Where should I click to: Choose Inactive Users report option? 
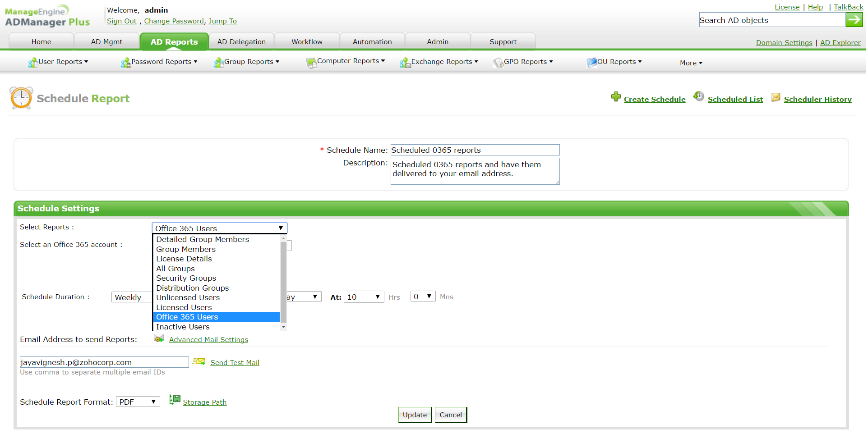point(217,327)
